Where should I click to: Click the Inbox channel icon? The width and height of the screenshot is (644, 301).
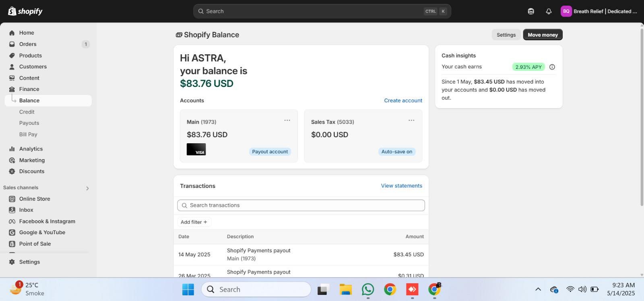click(12, 210)
